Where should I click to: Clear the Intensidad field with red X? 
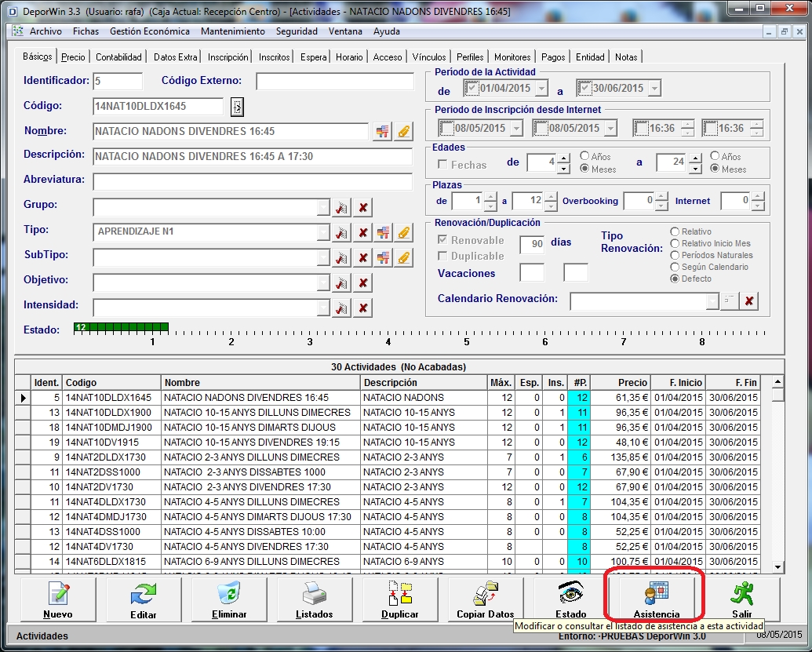coord(363,308)
